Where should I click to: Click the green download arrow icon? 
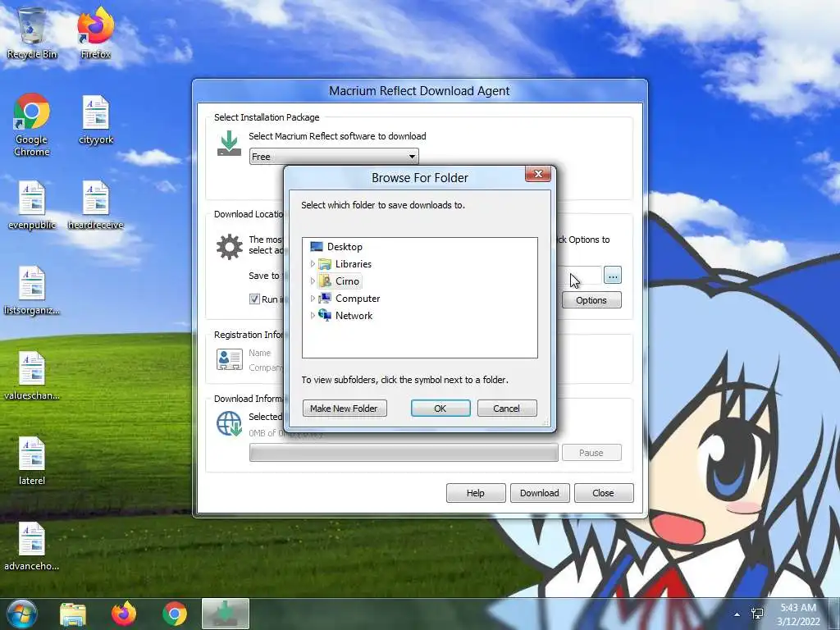click(x=229, y=144)
